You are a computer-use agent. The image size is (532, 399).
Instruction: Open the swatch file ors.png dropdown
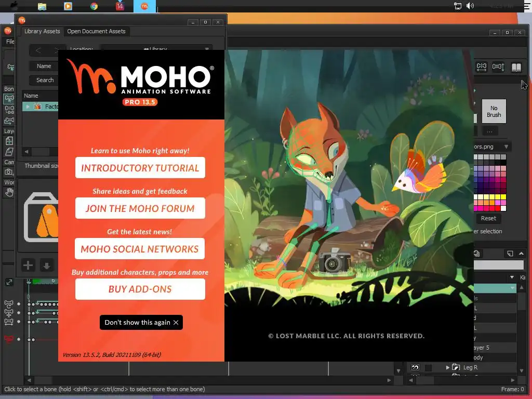506,147
